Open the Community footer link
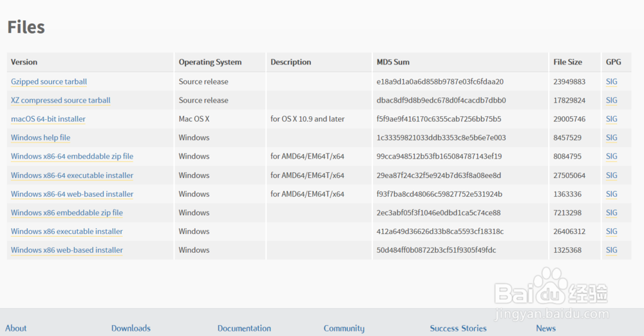The width and height of the screenshot is (644, 336). (344, 328)
